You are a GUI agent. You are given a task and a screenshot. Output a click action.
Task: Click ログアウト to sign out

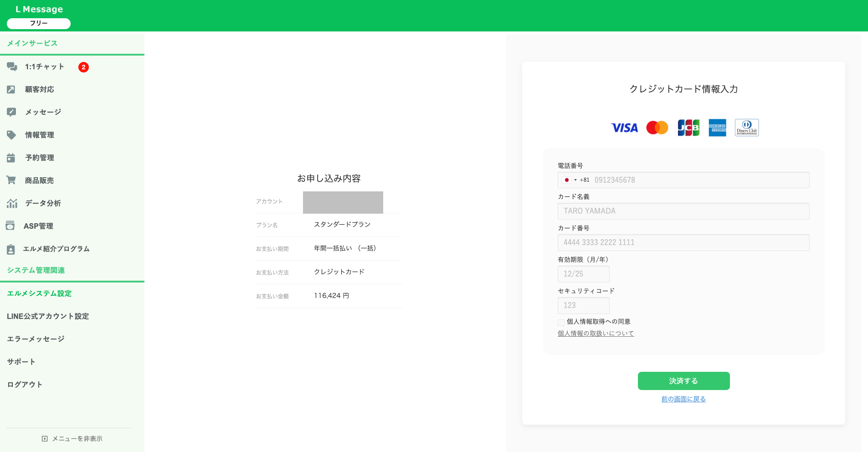[x=25, y=385]
